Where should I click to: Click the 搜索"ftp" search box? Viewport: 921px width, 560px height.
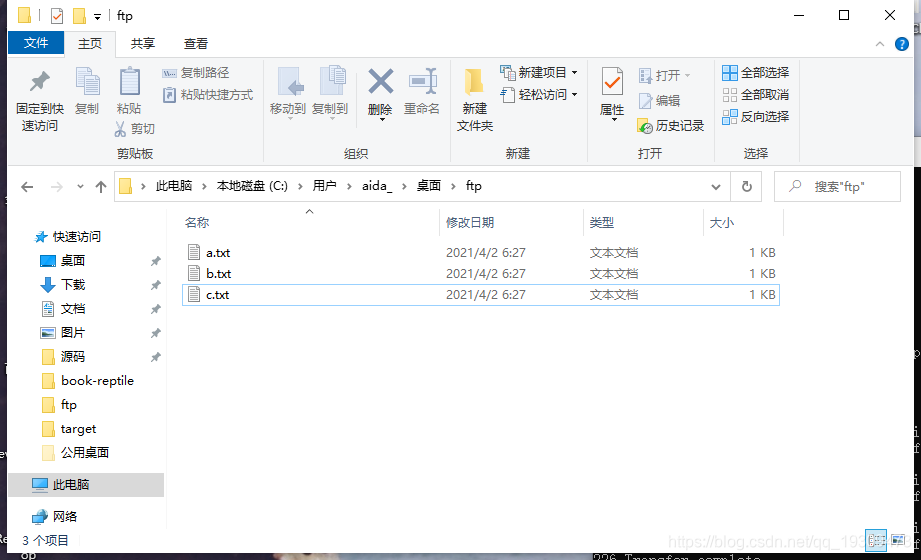838,187
